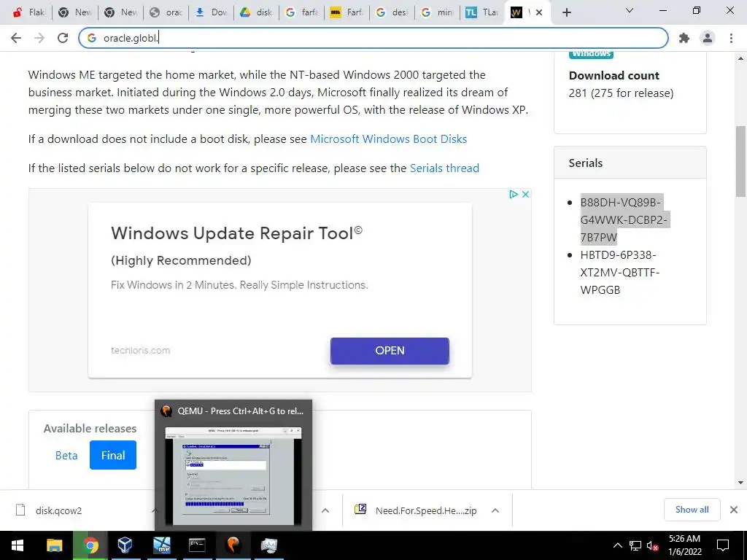Screen dimensions: 747x560
Task: Open the Extensions puzzle icon
Action: point(684,38)
